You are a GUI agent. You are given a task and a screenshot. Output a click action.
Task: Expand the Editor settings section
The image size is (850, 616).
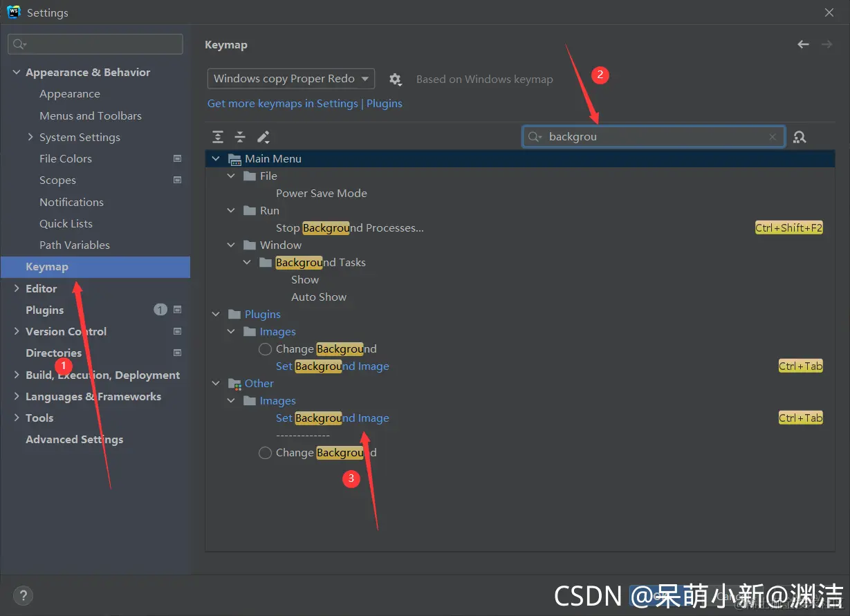(x=17, y=288)
